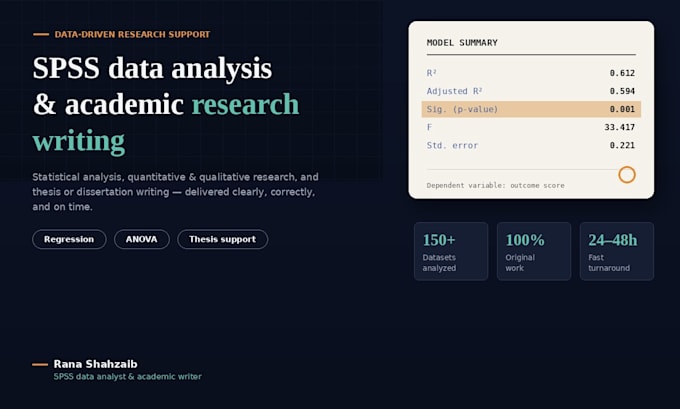Click the Statistical analysis description paragraph
Screen dimensions: 680x409
pyautogui.click(x=176, y=192)
